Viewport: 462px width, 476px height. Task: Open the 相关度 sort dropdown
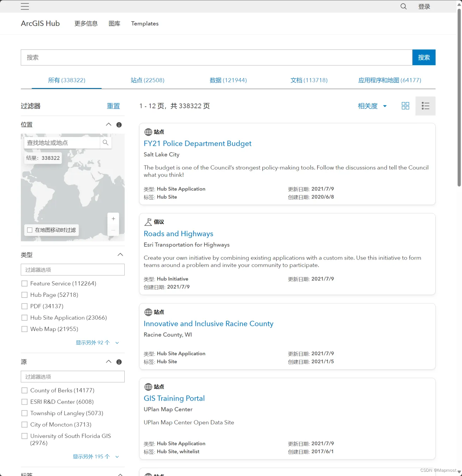tap(372, 106)
